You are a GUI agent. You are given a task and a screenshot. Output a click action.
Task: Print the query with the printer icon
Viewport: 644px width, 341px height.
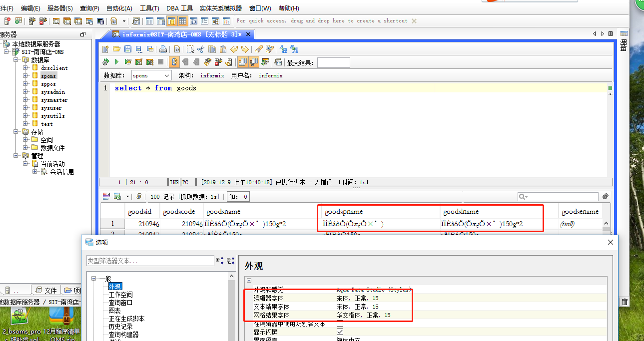[163, 49]
